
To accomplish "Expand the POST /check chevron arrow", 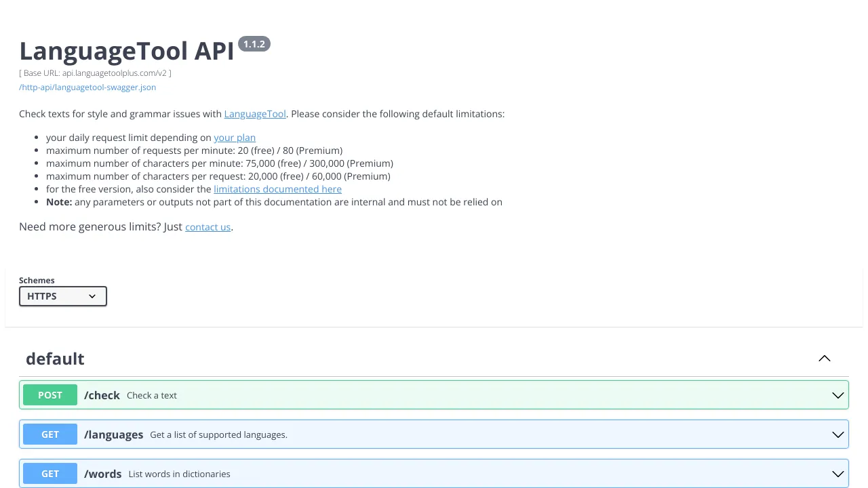I will [x=838, y=395].
